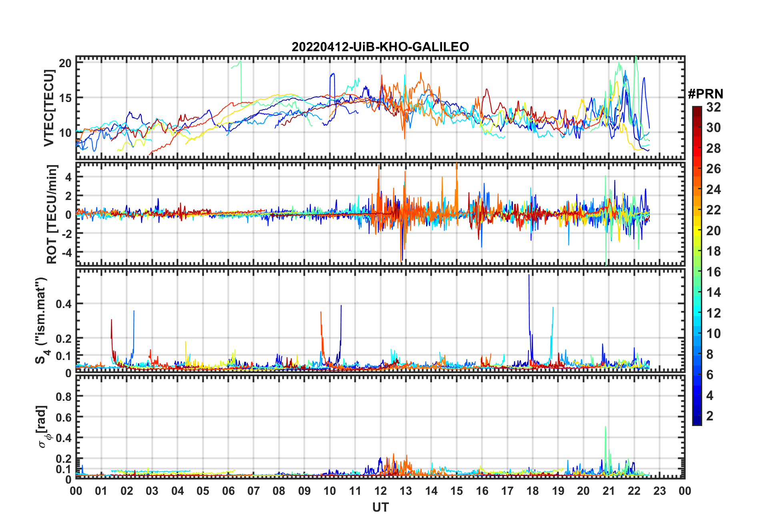Screen dimensions: 761x532
Task: Click sigma phi axis tick label 0.8
Action: (64, 396)
